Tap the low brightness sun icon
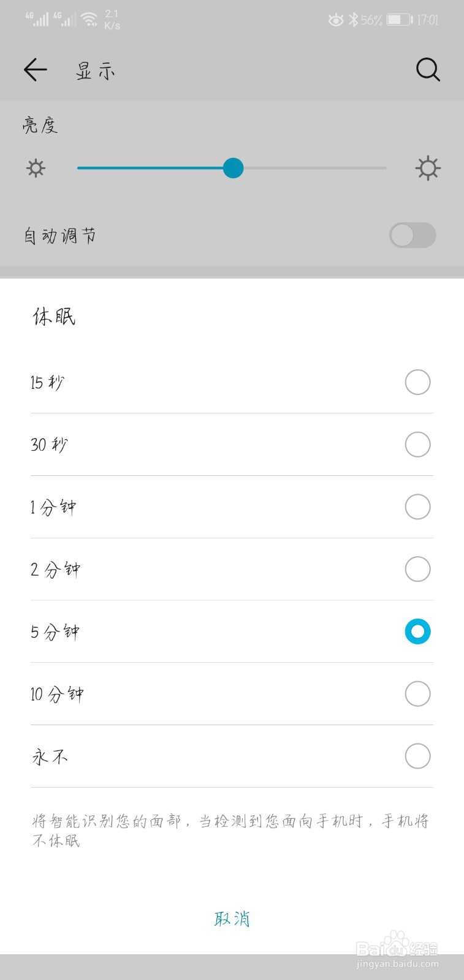The width and height of the screenshot is (464, 980). coord(36,168)
